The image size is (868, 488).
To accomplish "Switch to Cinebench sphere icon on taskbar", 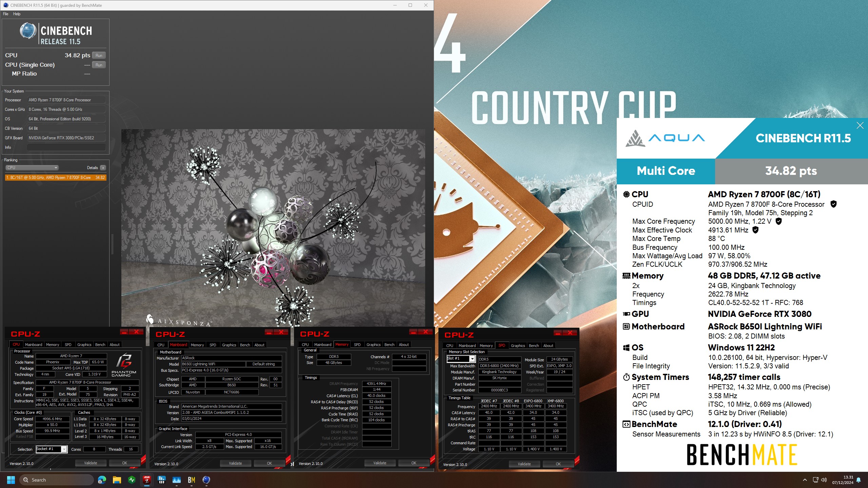I will [x=206, y=480].
